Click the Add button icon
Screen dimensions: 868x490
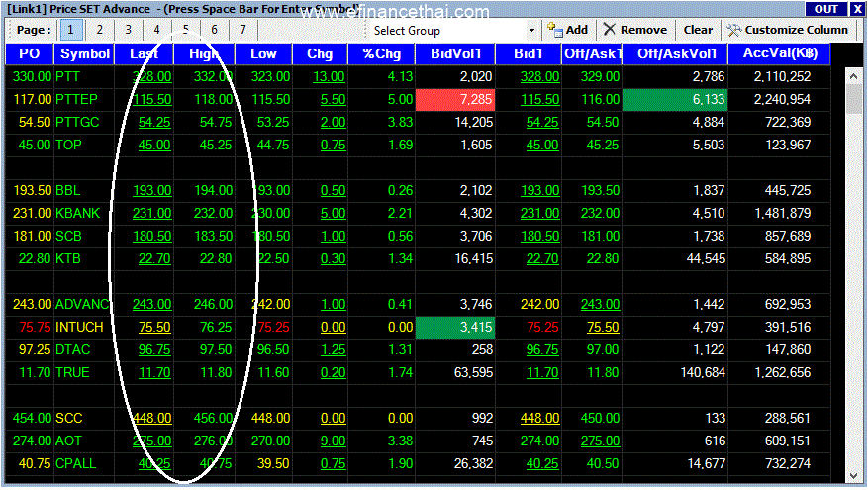point(554,30)
